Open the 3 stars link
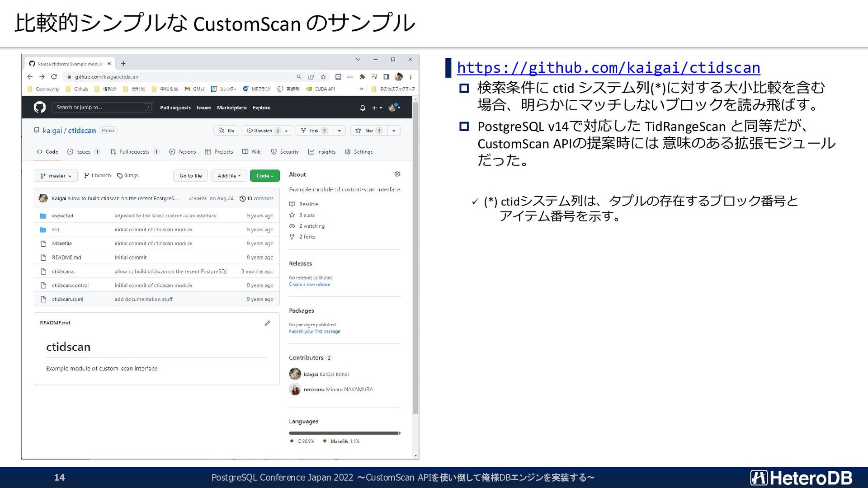 click(302, 215)
